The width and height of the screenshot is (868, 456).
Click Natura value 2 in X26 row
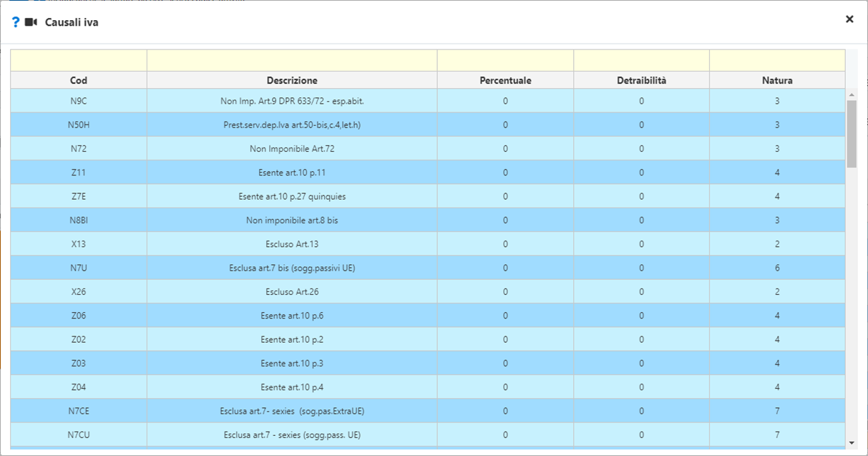[777, 292]
